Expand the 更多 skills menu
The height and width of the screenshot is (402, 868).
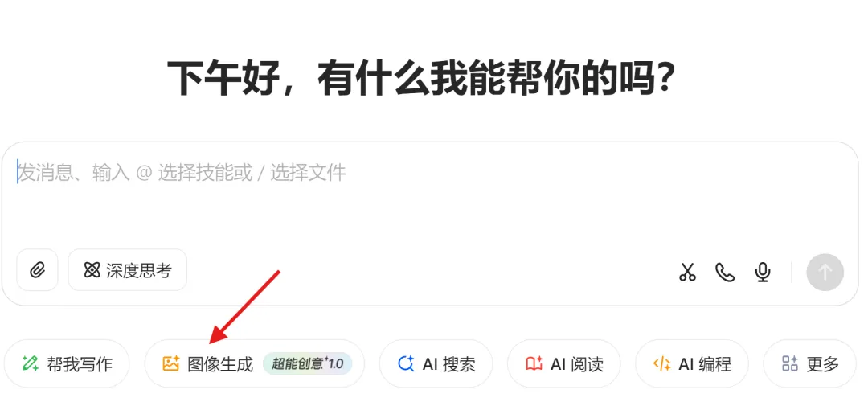pos(809,363)
